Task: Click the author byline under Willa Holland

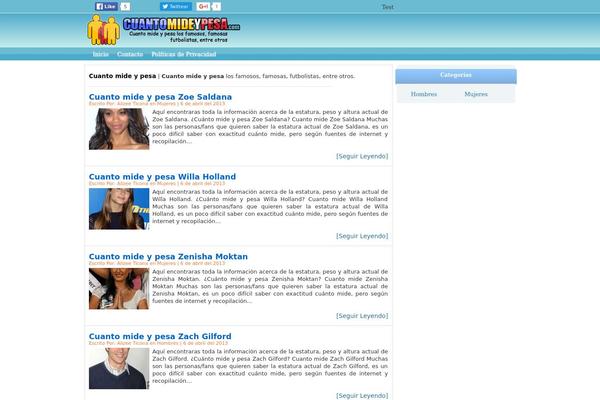Action: (157, 183)
